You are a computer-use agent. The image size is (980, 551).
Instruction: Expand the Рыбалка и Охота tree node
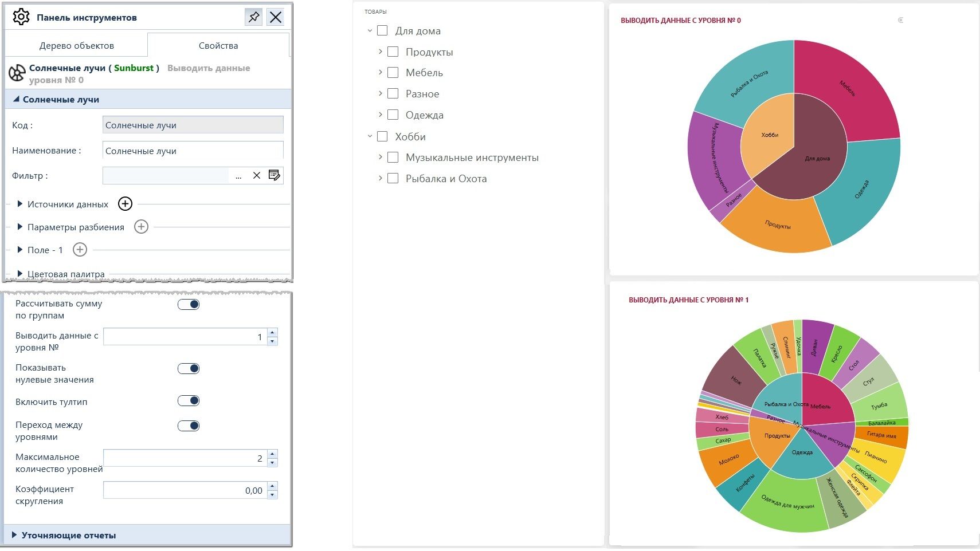tap(380, 178)
